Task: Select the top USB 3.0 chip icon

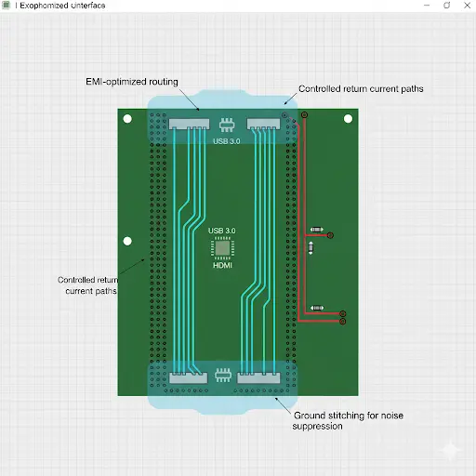Action: [x=227, y=125]
